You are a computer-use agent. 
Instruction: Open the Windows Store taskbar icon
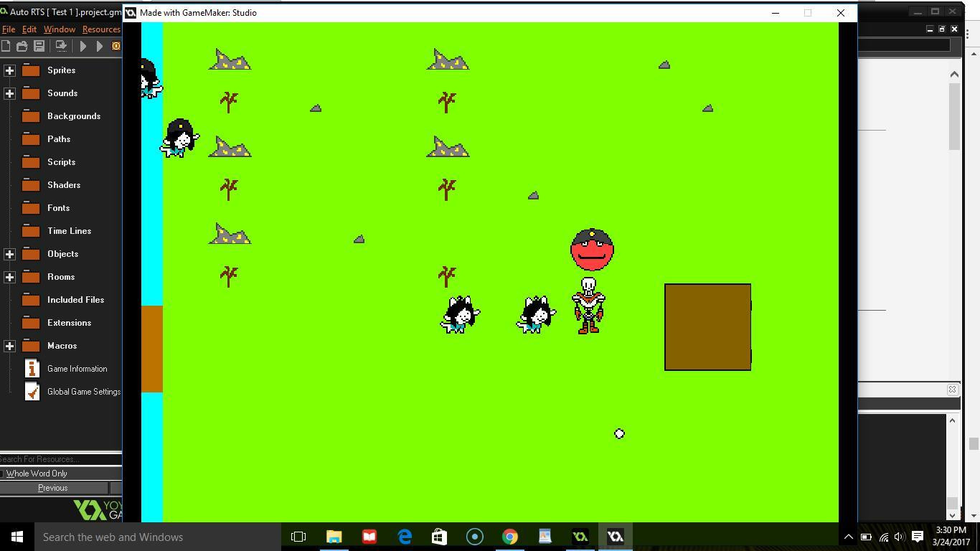point(440,537)
